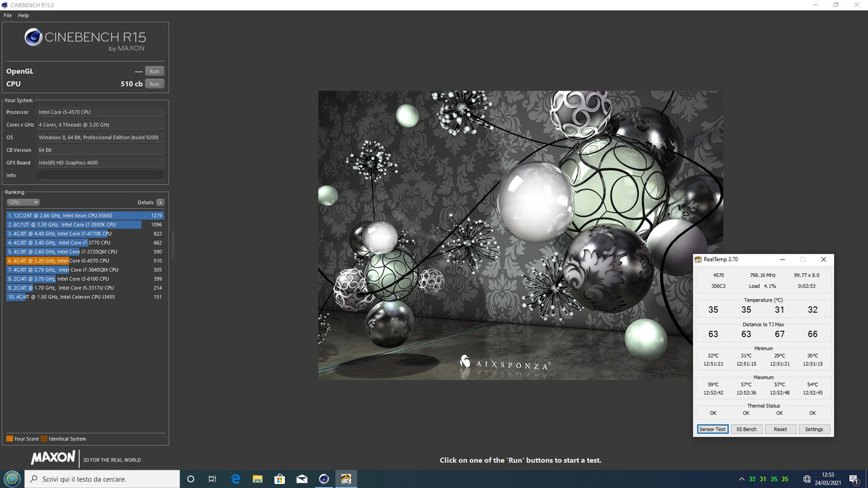Click the 0:02:53 uptime timer in RealTemp
Image resolution: width=868 pixels, height=488 pixels.
click(806, 287)
